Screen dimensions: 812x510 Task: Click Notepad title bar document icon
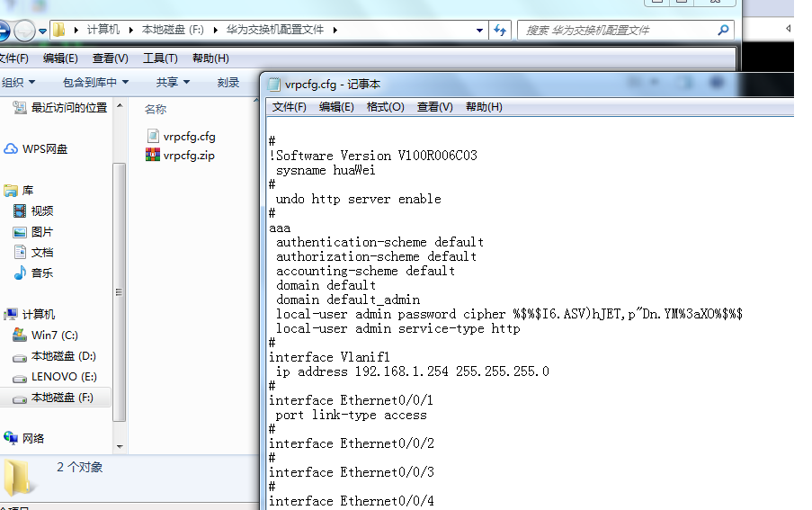click(273, 85)
